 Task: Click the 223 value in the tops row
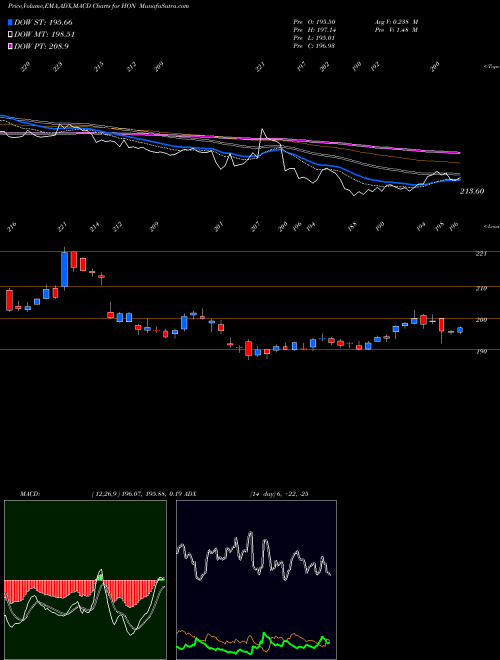click(58, 67)
